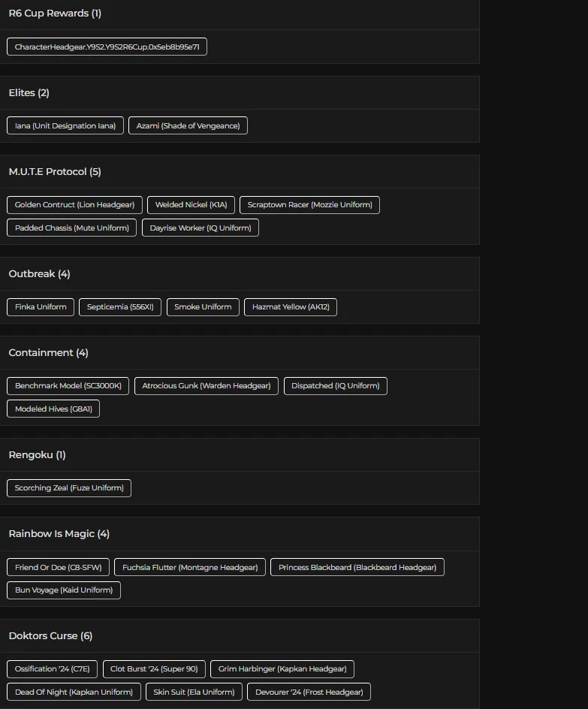This screenshot has height=709, width=588.
Task: Click Grim Harbinger (Kapkan Headgear) tag
Action: click(282, 668)
